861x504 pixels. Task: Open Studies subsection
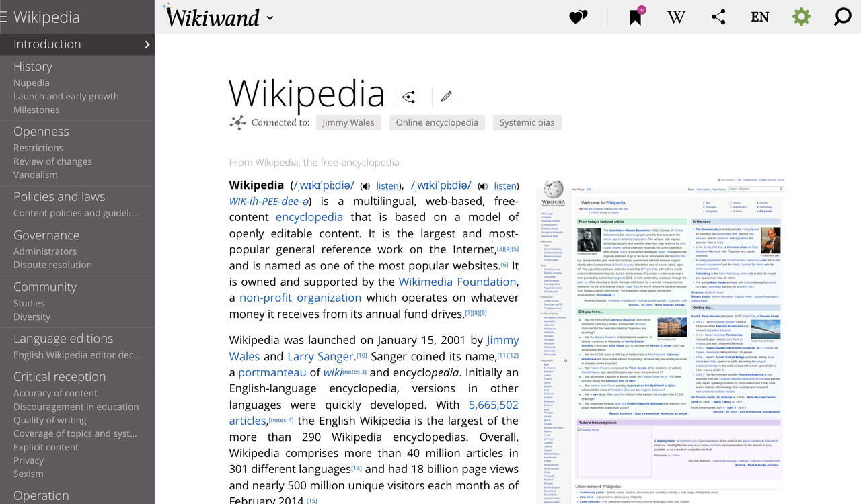pos(29,303)
